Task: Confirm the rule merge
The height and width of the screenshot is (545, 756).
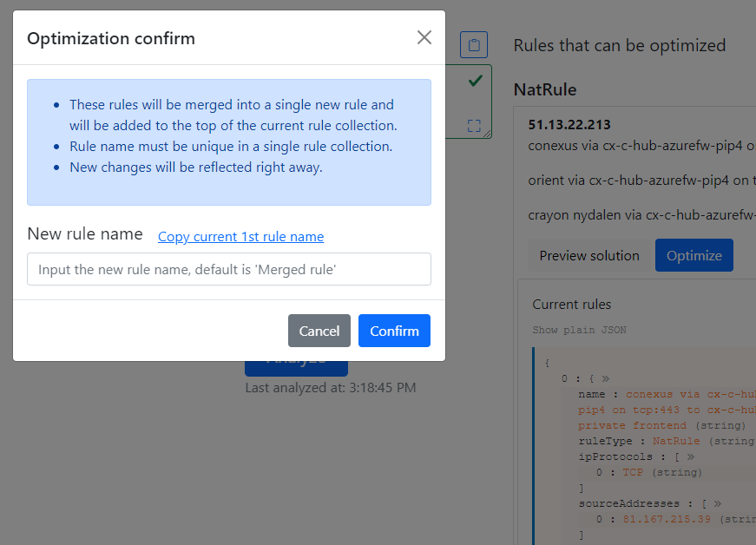Action: 394,331
